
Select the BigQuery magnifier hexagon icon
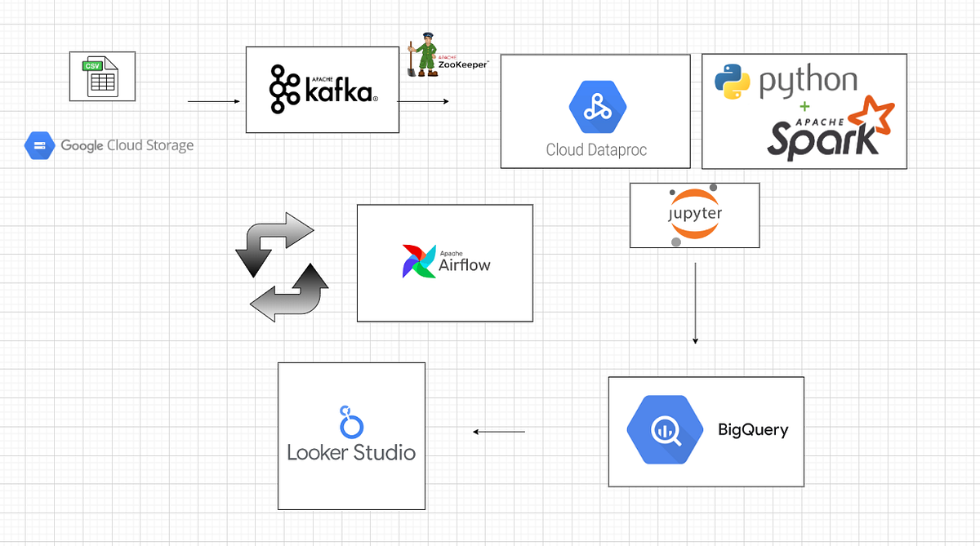(664, 429)
